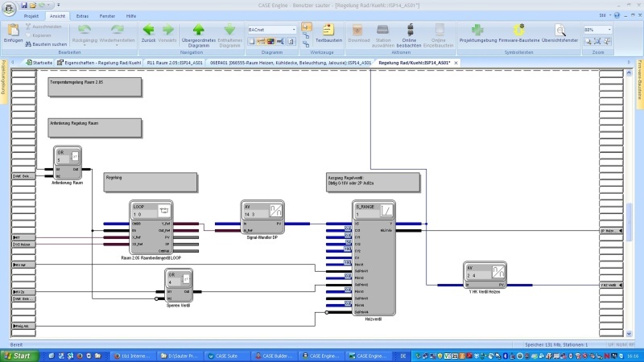
Task: Open the BACnet dropdown
Action: point(294,30)
